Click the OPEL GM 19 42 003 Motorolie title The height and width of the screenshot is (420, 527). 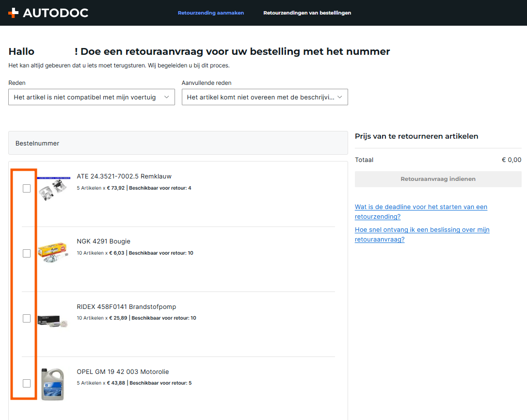pos(123,372)
